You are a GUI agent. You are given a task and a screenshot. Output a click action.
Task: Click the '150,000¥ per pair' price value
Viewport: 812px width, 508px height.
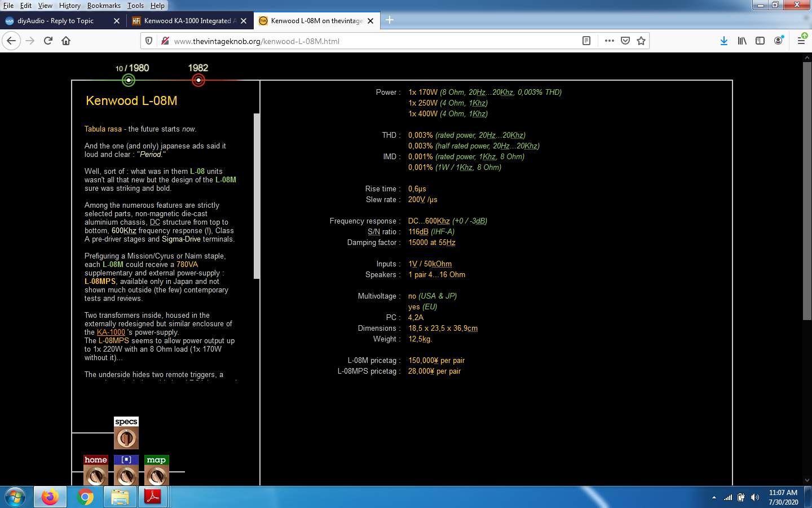click(436, 360)
